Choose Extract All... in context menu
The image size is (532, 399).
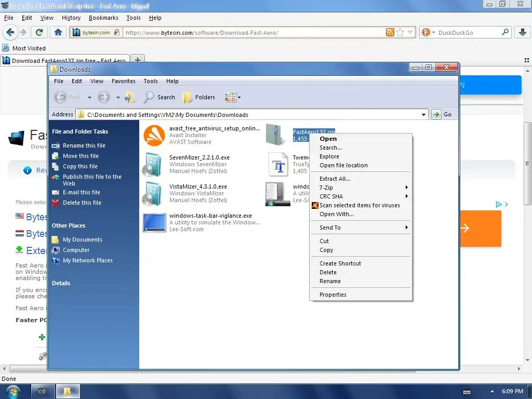pyautogui.click(x=361, y=179)
